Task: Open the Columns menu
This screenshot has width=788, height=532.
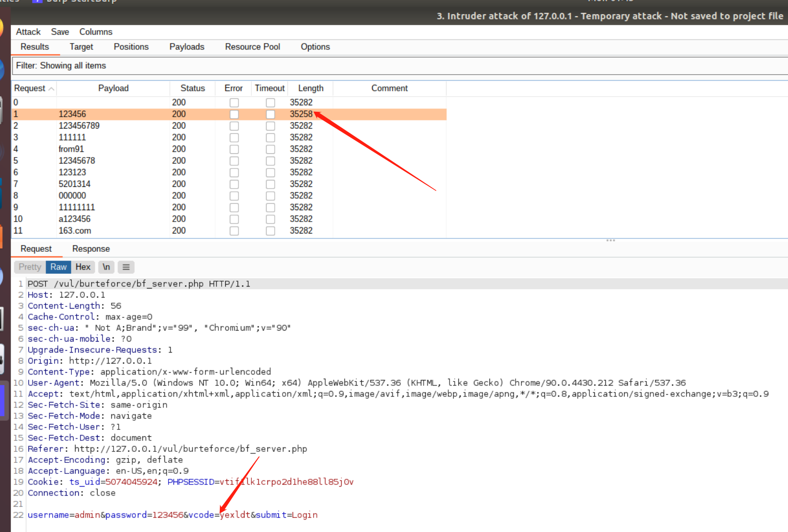Action: coord(96,32)
